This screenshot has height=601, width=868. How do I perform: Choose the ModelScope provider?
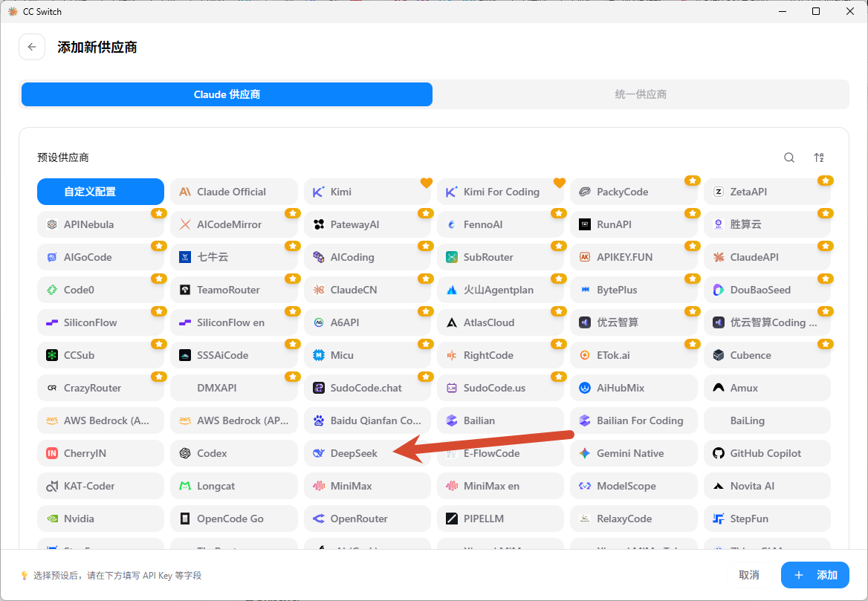(634, 486)
